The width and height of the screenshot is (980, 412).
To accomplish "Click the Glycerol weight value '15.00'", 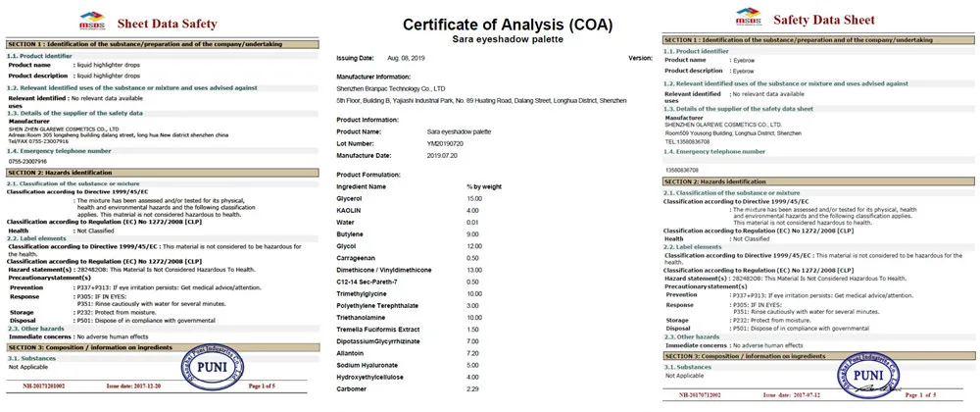I will (473, 198).
